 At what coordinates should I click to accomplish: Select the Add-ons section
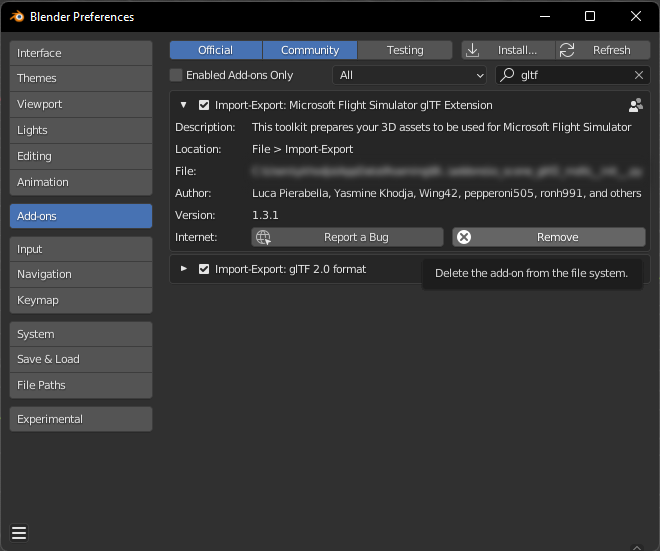pyautogui.click(x=81, y=216)
